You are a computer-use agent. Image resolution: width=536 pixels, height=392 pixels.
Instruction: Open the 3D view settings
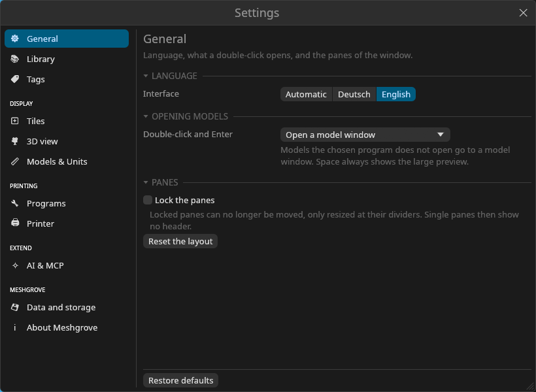click(x=67, y=141)
